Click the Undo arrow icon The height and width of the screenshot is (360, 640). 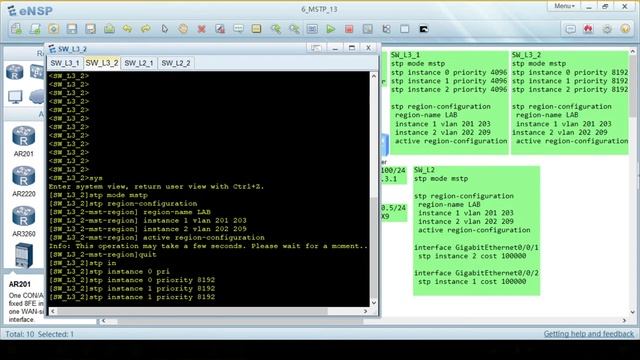pyautogui.click(x=127, y=29)
